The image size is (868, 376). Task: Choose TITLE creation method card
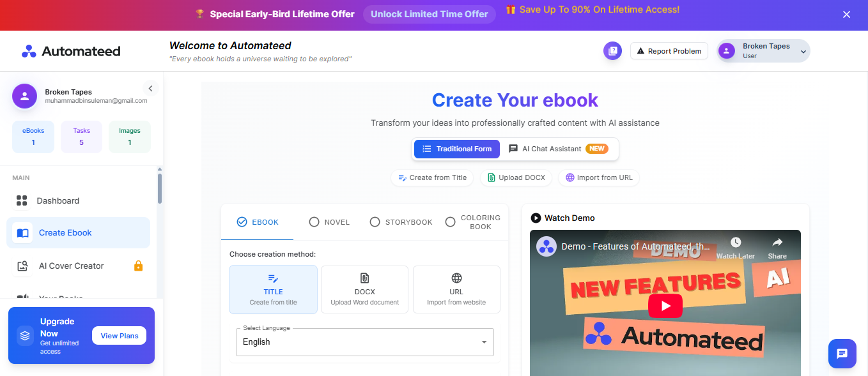pyautogui.click(x=273, y=290)
